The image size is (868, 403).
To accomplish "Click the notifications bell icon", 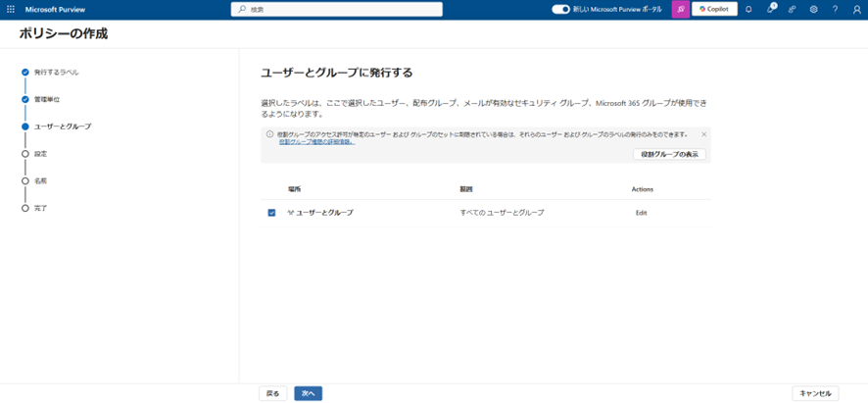I will click(748, 9).
